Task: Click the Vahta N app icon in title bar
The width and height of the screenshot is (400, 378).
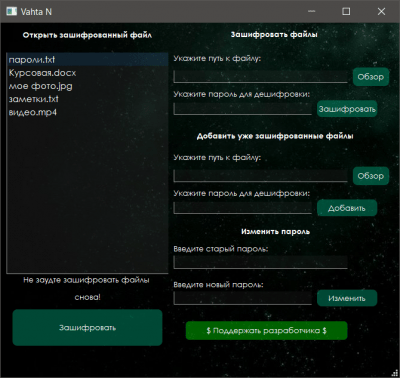Action: coord(12,11)
